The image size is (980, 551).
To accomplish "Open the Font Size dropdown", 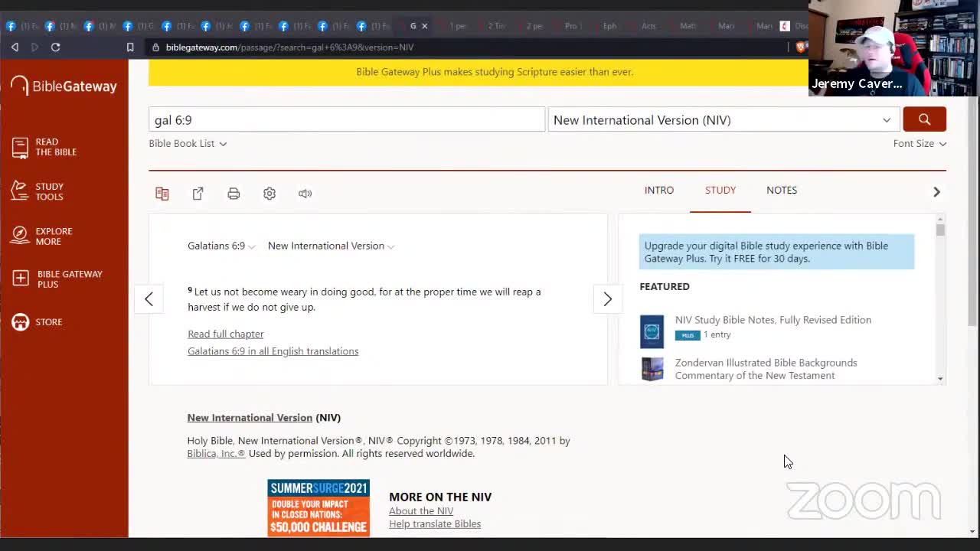I will (920, 144).
